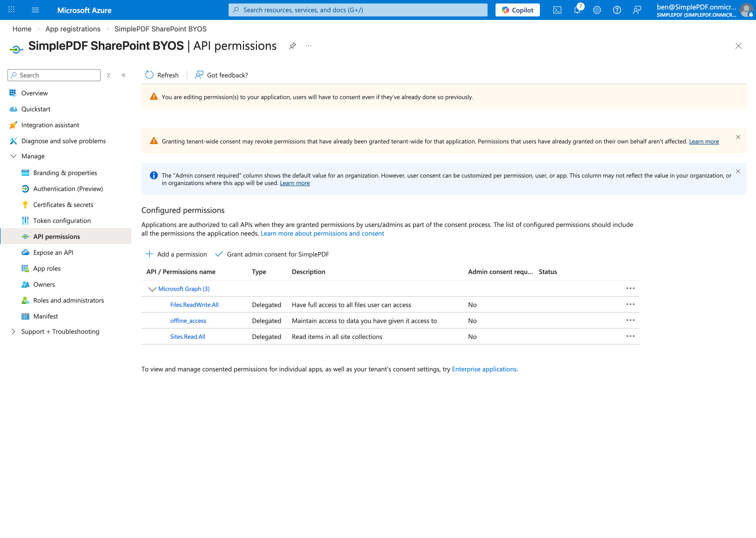The width and height of the screenshot is (756, 538).
Task: Open Cloud Shell from the top bar
Action: (x=557, y=10)
